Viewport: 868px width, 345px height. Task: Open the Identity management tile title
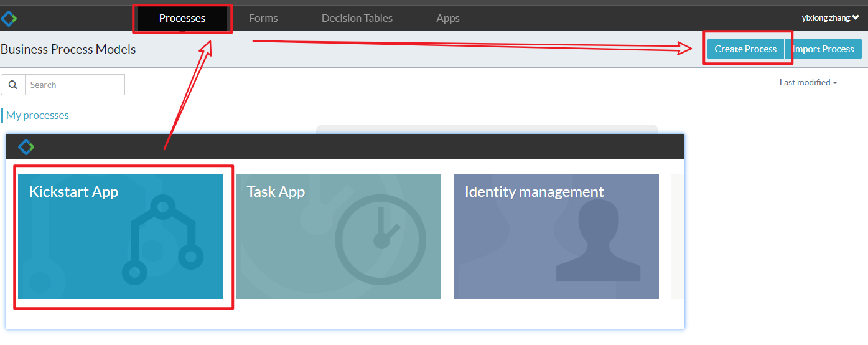(534, 192)
